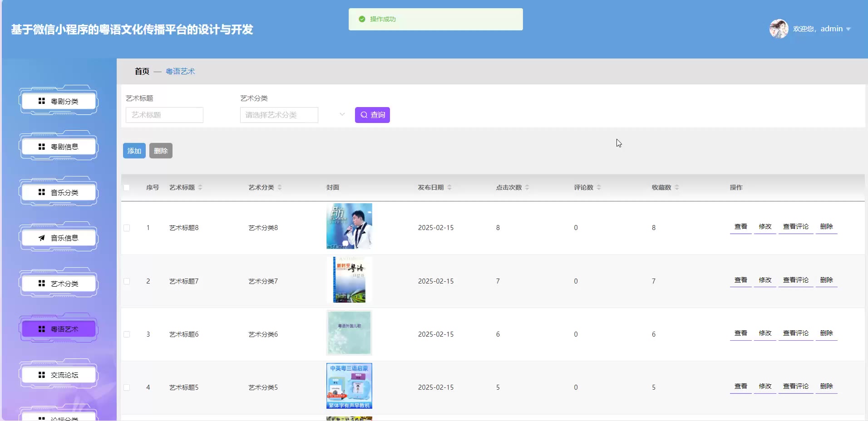Click the paper plane icon beside 音乐信息
The image size is (868, 421).
(x=42, y=238)
